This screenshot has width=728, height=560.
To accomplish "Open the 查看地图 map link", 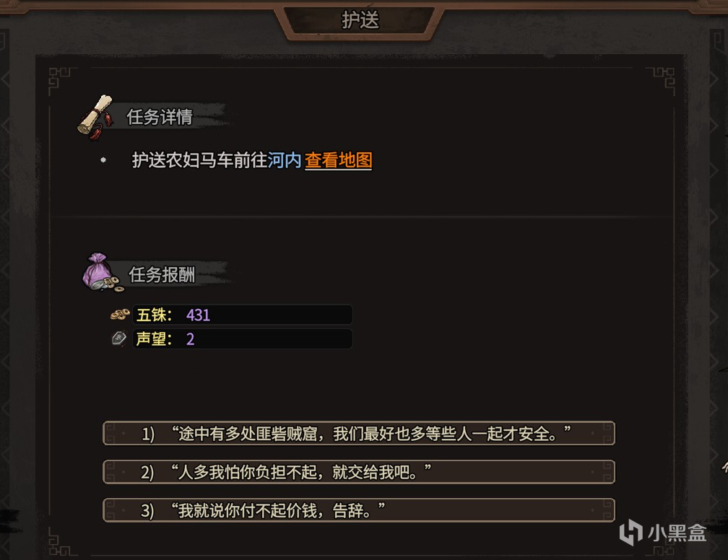I will click(x=338, y=160).
